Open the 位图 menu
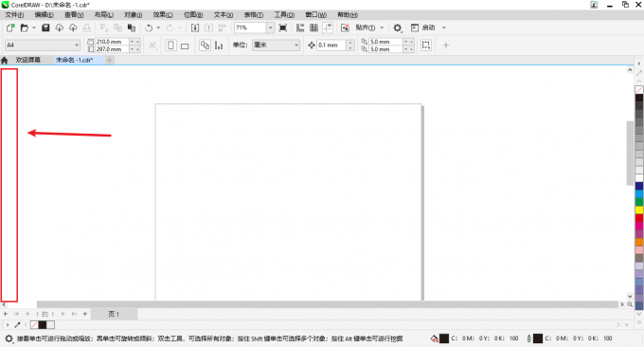644x347 pixels. click(x=193, y=15)
